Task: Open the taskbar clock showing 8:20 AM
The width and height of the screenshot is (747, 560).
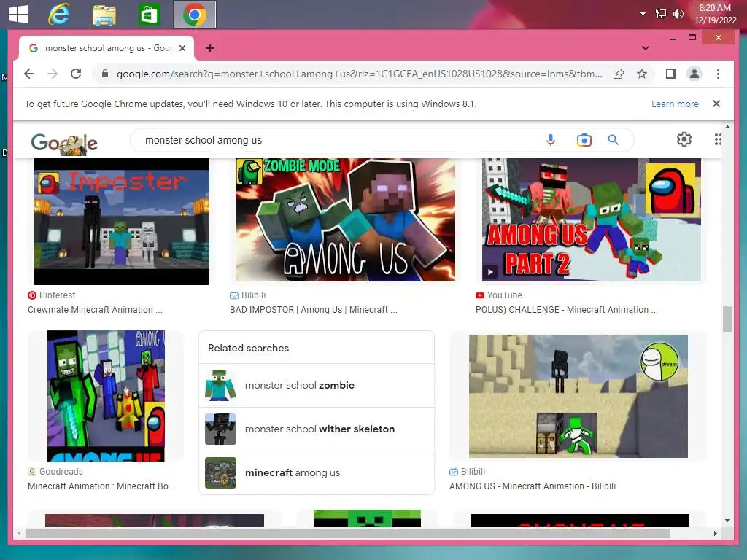Action: point(715,14)
